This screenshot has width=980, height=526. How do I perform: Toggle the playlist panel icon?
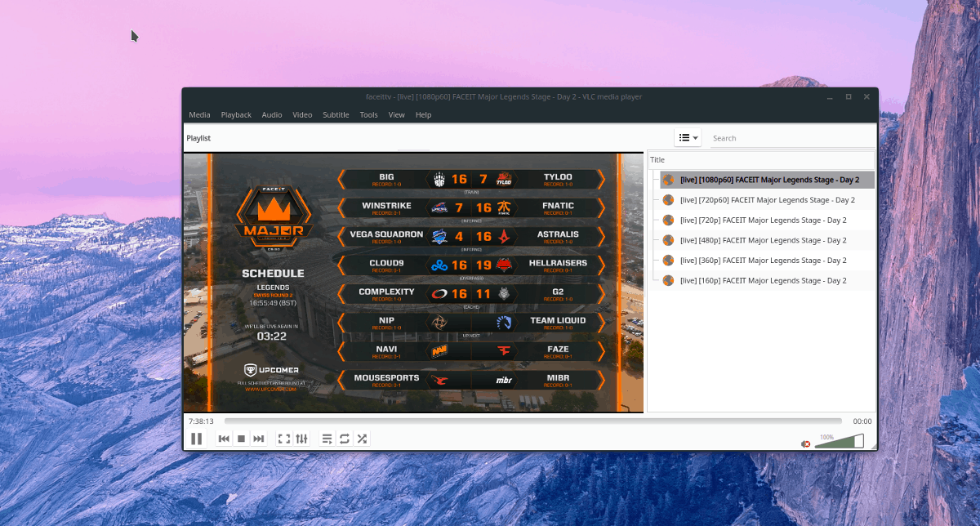click(x=326, y=439)
